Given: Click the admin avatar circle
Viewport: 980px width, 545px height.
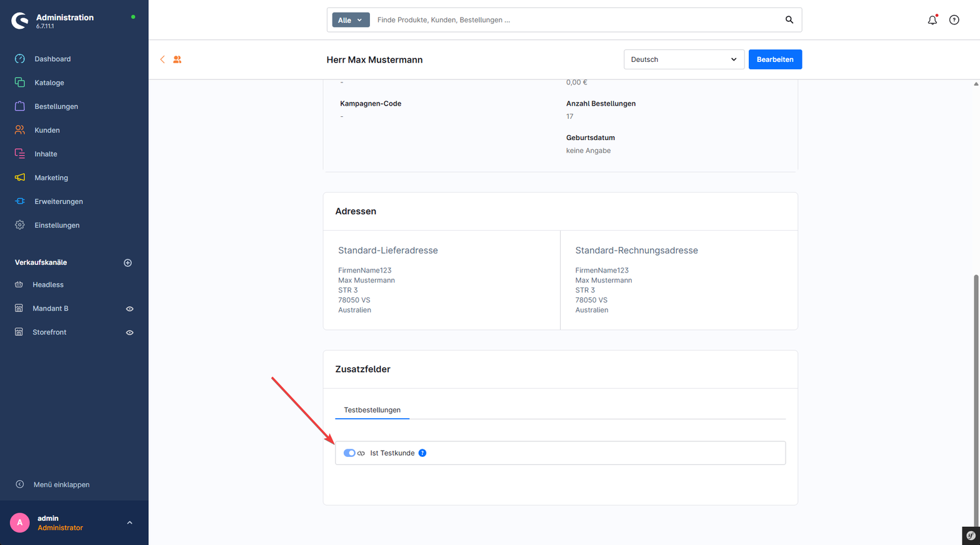Looking at the screenshot, I should point(20,522).
